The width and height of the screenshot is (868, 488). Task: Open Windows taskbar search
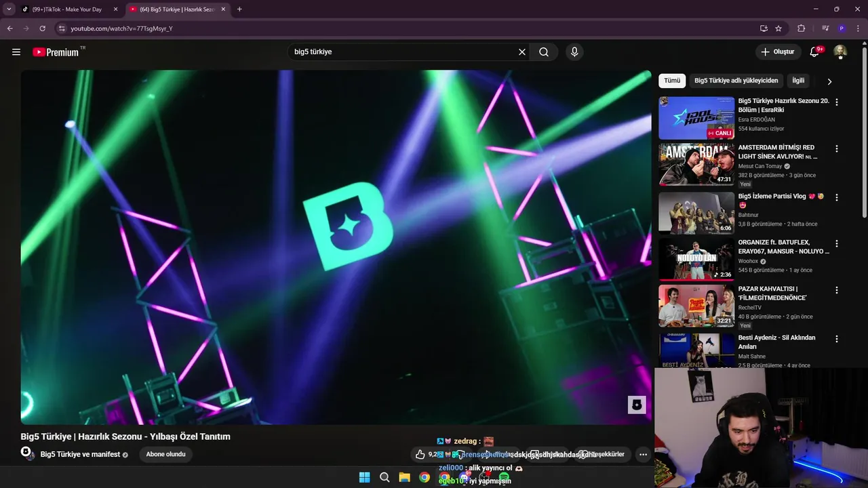pyautogui.click(x=384, y=477)
